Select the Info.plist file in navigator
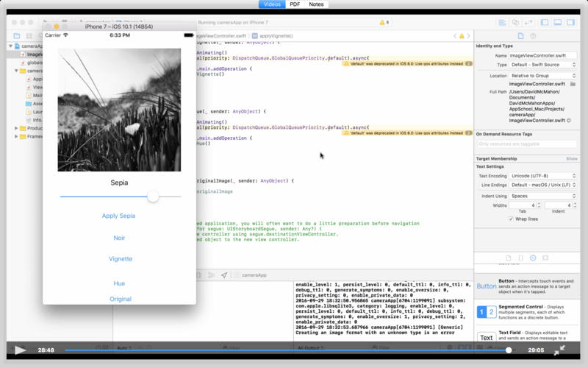The width and height of the screenshot is (588, 368). 34,120
